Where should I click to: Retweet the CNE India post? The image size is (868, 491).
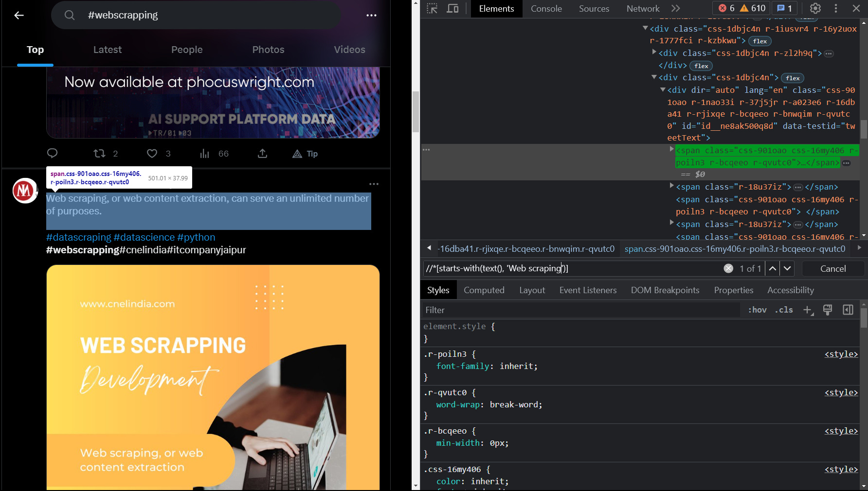99,154
